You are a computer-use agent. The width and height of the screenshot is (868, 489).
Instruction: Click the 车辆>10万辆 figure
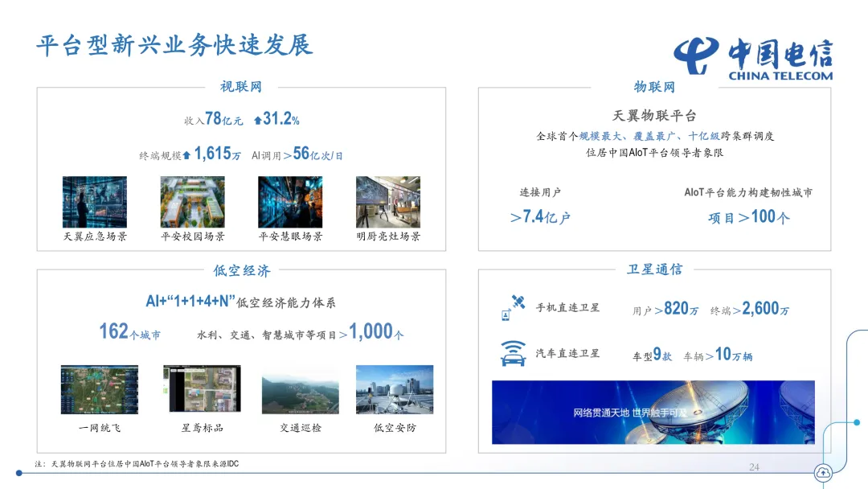tap(718, 355)
